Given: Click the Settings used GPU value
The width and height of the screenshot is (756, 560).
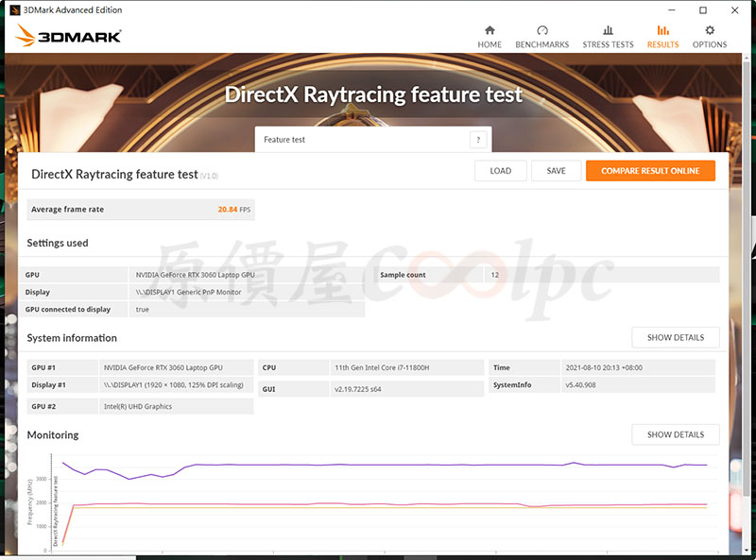Looking at the screenshot, I should [196, 275].
